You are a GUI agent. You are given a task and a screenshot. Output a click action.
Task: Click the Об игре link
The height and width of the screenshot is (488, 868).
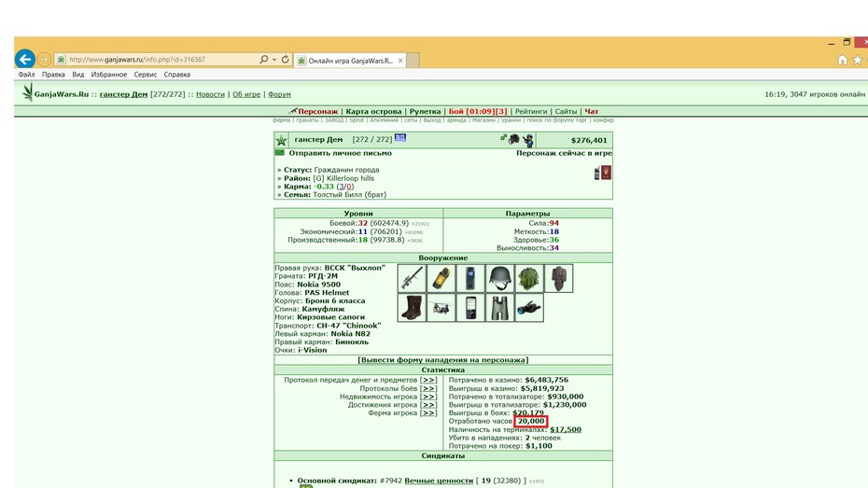pyautogui.click(x=246, y=94)
